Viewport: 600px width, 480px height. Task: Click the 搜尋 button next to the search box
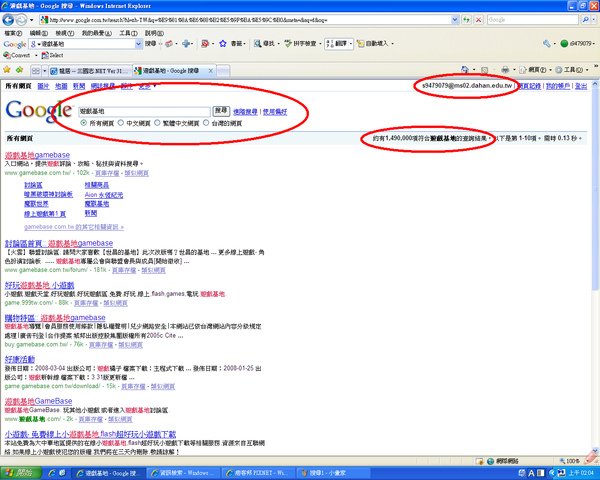click(x=221, y=111)
